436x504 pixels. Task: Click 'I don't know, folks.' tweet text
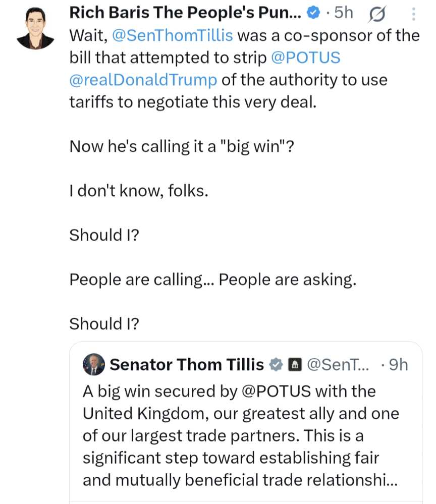139,191
